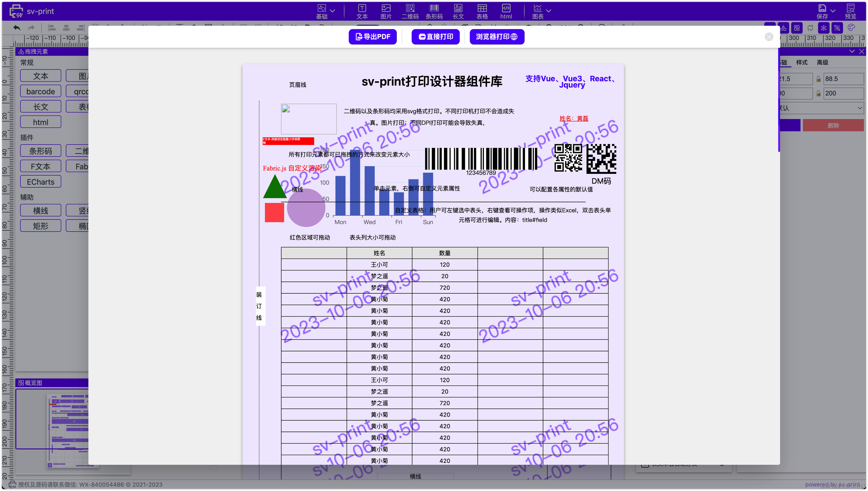Image resolution: width=868 pixels, height=491 pixels.
Task: Toggle the lock beside the 88.5 field
Action: (818, 79)
